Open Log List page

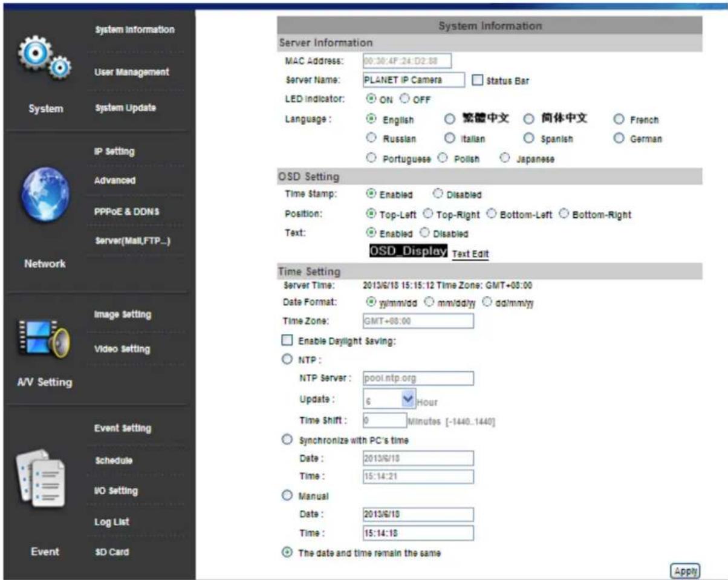click(111, 521)
